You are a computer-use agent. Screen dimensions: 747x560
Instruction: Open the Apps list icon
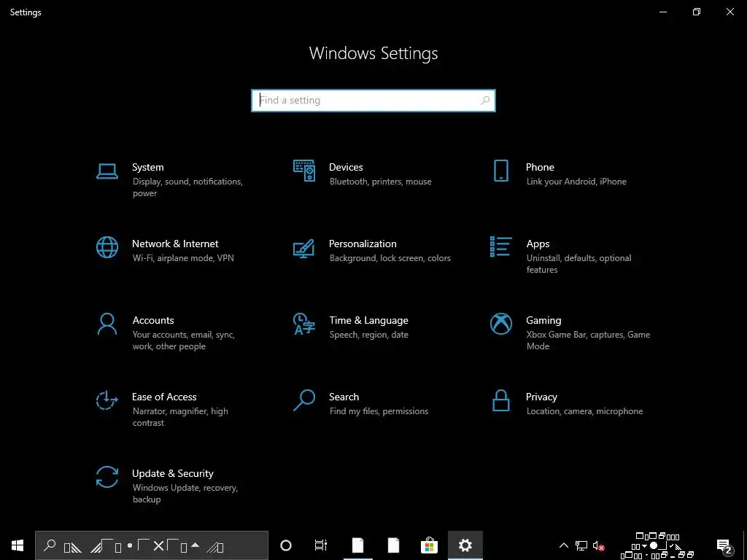click(500, 246)
